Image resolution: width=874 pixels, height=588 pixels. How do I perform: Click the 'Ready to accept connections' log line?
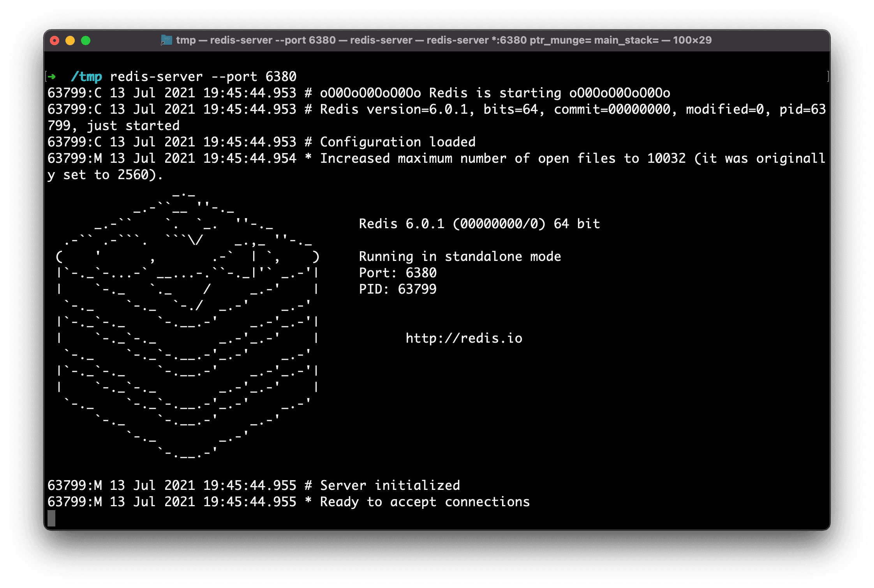coord(289,502)
